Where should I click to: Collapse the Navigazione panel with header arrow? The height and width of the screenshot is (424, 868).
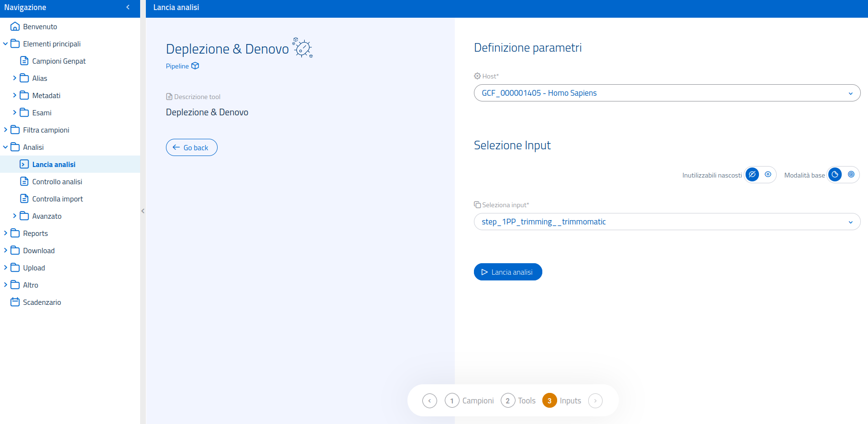pos(128,7)
